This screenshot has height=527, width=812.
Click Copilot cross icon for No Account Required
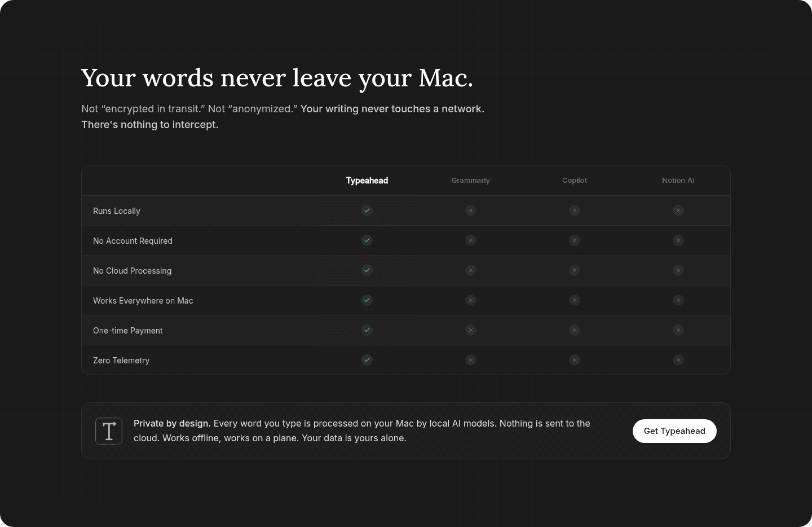(575, 240)
